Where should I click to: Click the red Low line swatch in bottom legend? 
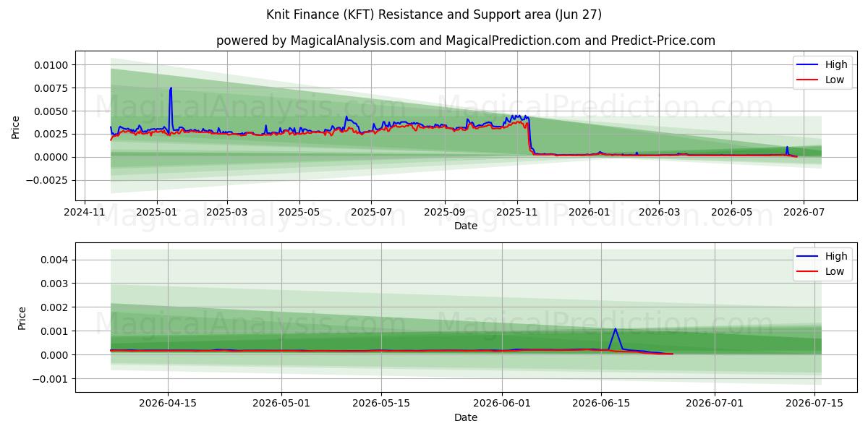[x=808, y=272]
